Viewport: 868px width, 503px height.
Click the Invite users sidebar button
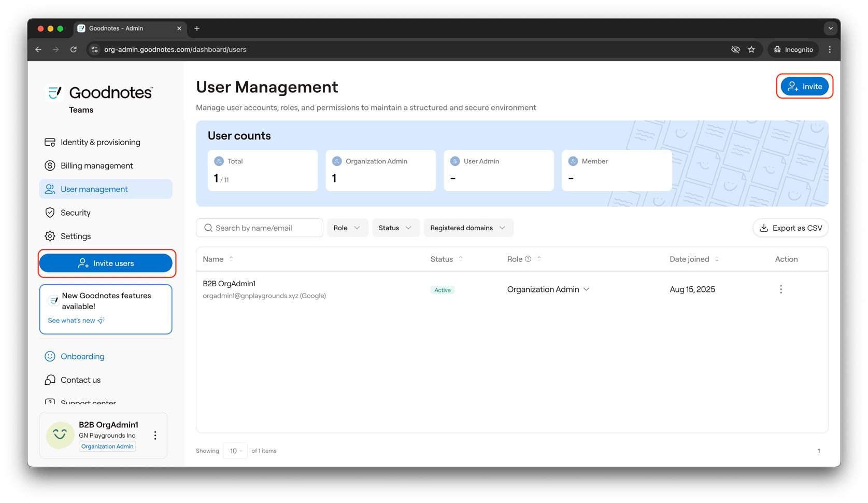[x=106, y=263]
